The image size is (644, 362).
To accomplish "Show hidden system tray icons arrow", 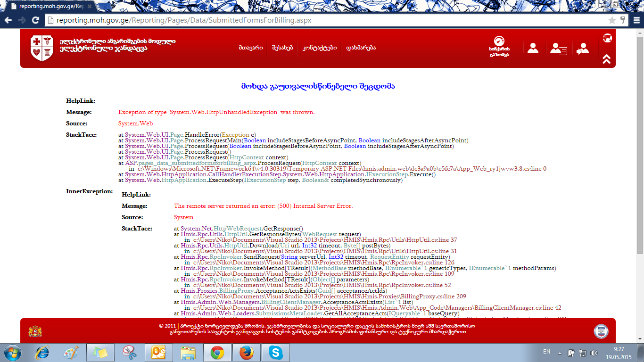I will point(560,353).
